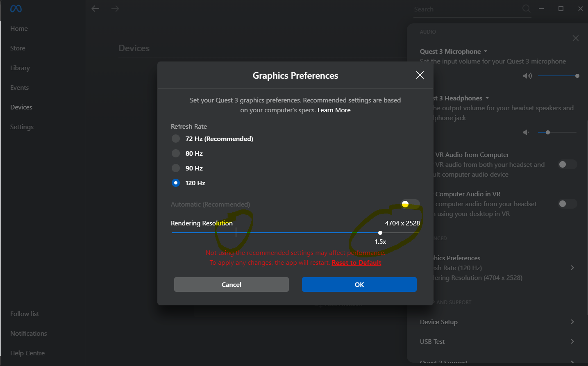The width and height of the screenshot is (588, 366).
Task: Open Notifications in sidebar
Action: click(29, 333)
